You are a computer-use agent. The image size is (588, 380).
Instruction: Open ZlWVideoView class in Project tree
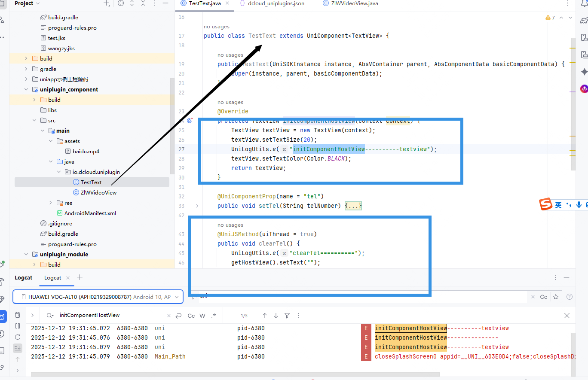tap(98, 192)
